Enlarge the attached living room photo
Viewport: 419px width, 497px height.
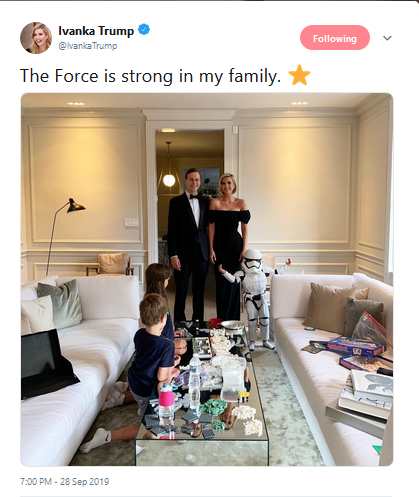pos(207,279)
